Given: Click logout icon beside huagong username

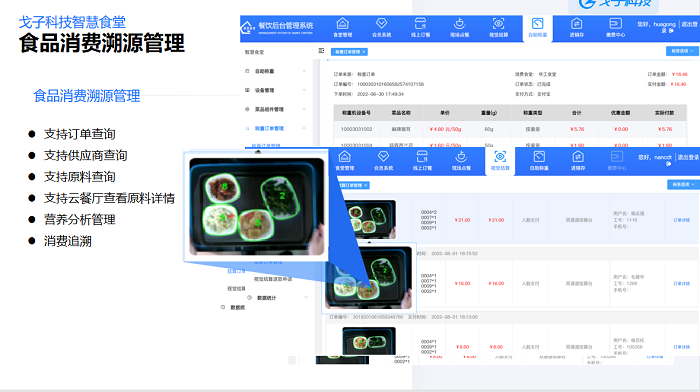Looking at the screenshot, I should coord(671,31).
